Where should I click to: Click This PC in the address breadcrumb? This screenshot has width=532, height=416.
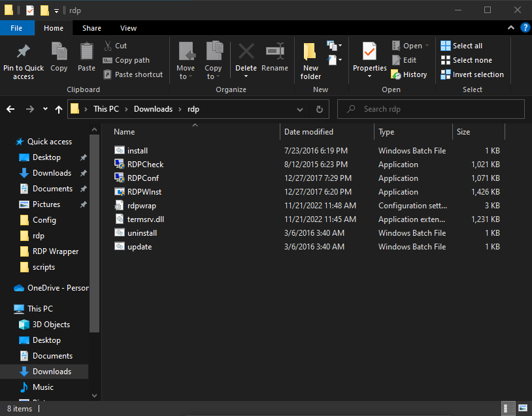coord(106,109)
